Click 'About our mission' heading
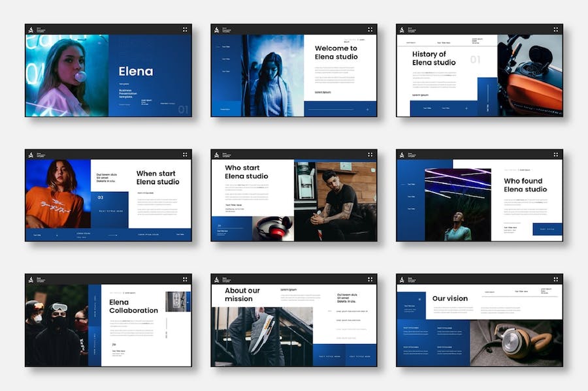 point(242,294)
